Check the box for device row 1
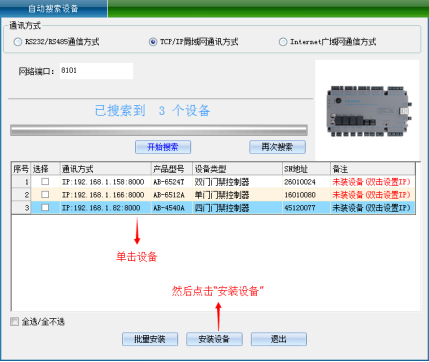 (x=45, y=182)
